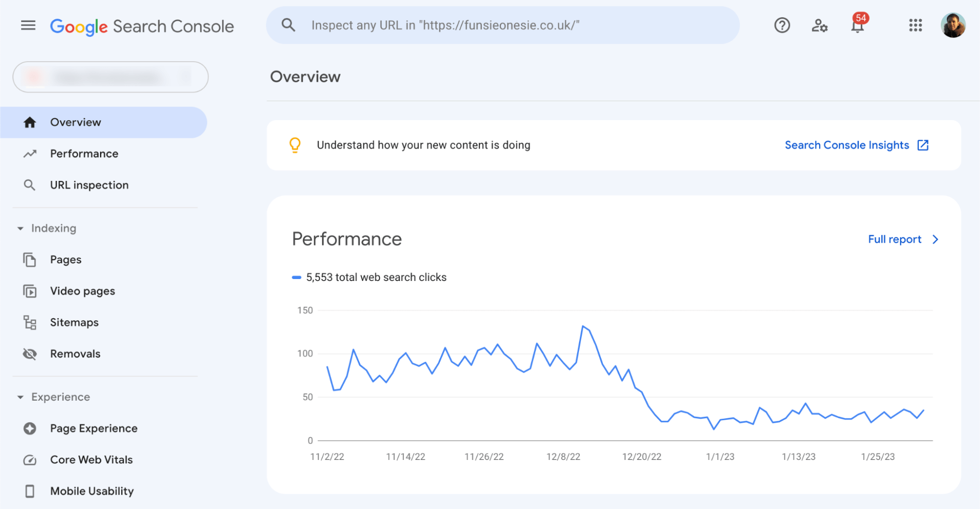This screenshot has width=980, height=509.
Task: Open Video pages via its sidebar icon
Action: point(29,291)
